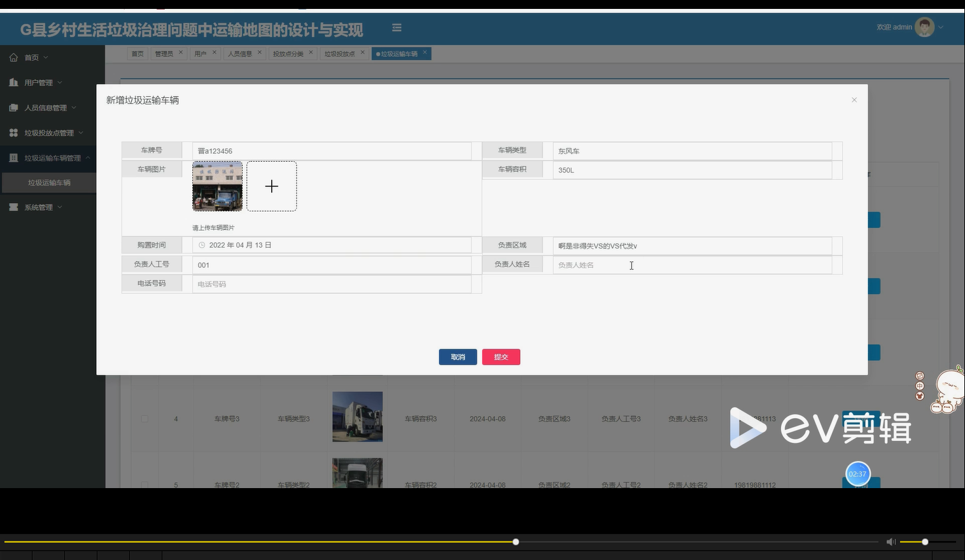This screenshot has height=560, width=965.
Task: Click the calendar icon in 购置时间 field
Action: coord(202,245)
